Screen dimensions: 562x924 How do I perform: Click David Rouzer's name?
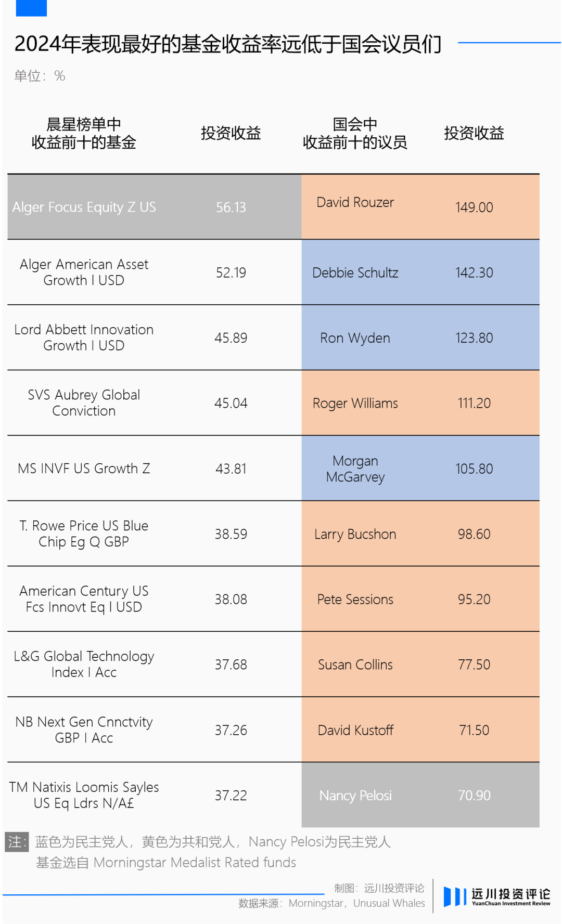[355, 202]
